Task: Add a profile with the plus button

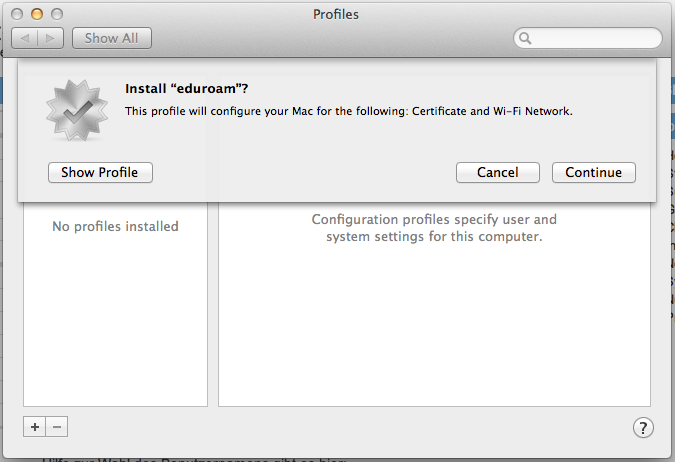Action: coord(35,427)
